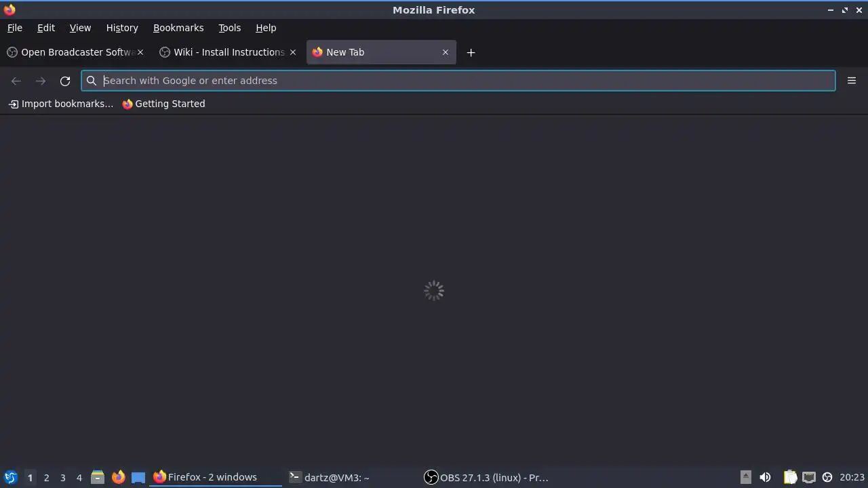Image resolution: width=868 pixels, height=488 pixels.
Task: Open the system start menu icon
Action: pyautogui.click(x=11, y=477)
